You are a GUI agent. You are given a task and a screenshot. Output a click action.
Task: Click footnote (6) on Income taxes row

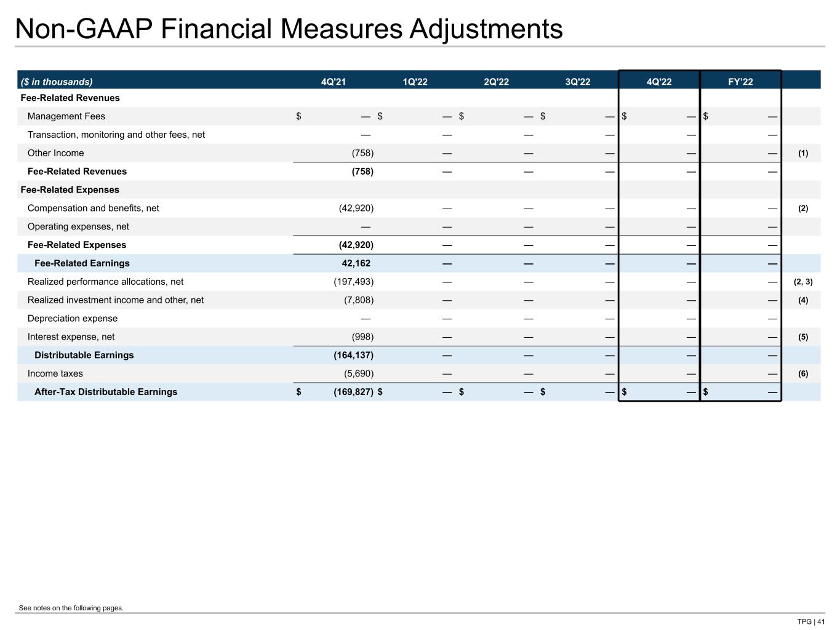pos(803,374)
